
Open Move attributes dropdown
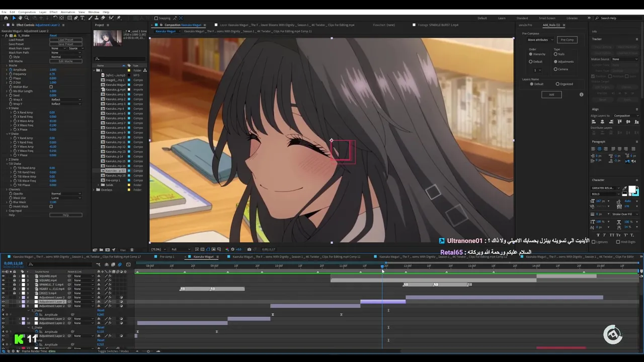(540, 40)
